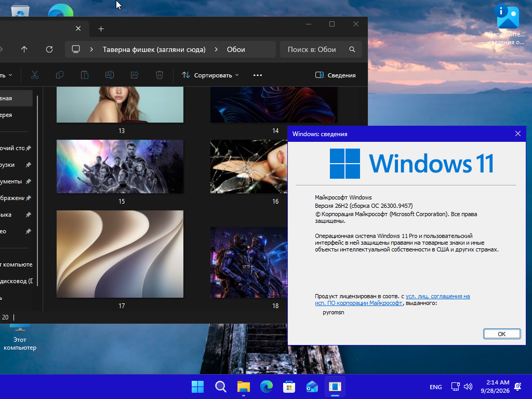Select the Обои breadcrumb folder
Screen dimensions: 532x399
pos(236,49)
